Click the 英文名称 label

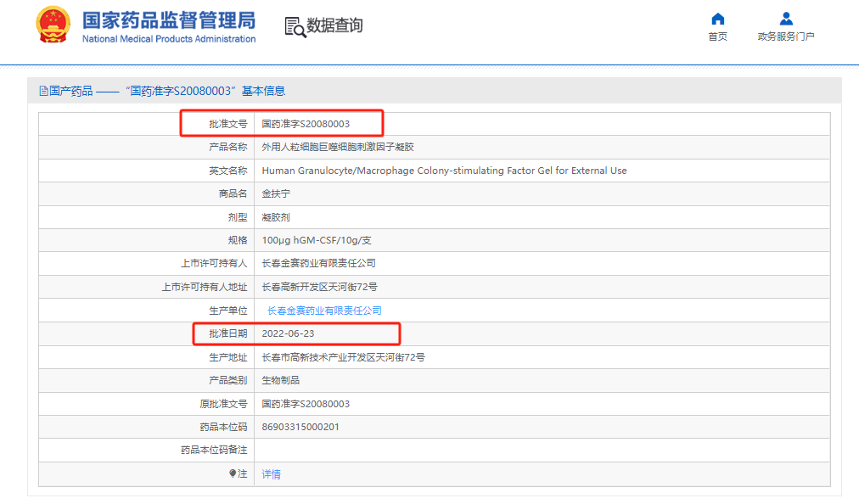point(227,171)
